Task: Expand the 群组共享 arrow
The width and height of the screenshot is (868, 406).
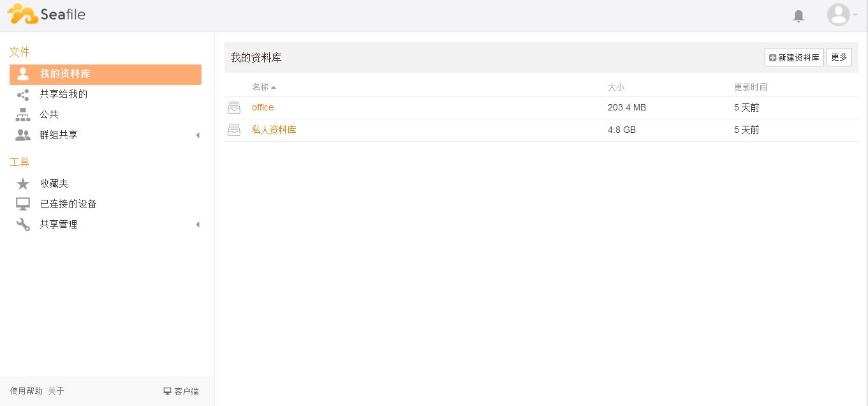Action: point(198,135)
